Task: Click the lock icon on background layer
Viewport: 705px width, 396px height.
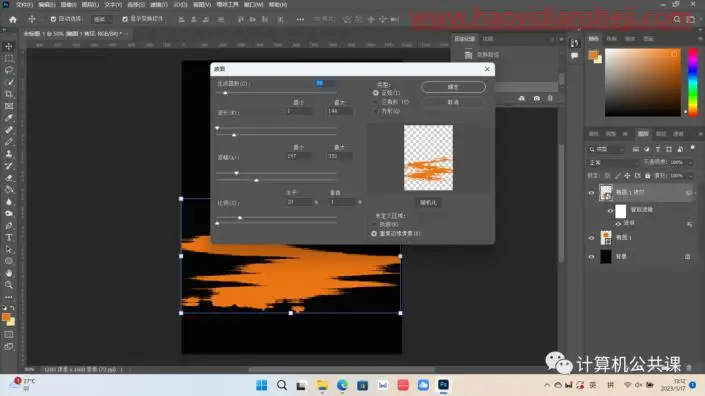Action: click(687, 257)
